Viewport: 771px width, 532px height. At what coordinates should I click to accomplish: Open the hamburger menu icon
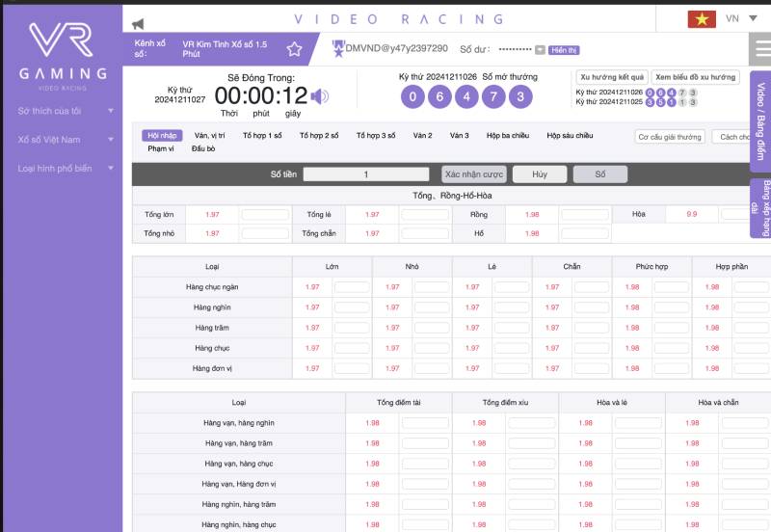759,49
